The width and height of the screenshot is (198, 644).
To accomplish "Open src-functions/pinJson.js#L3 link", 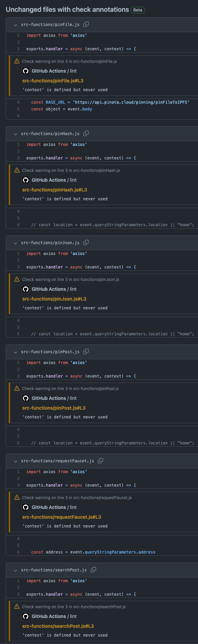I will point(54,299).
